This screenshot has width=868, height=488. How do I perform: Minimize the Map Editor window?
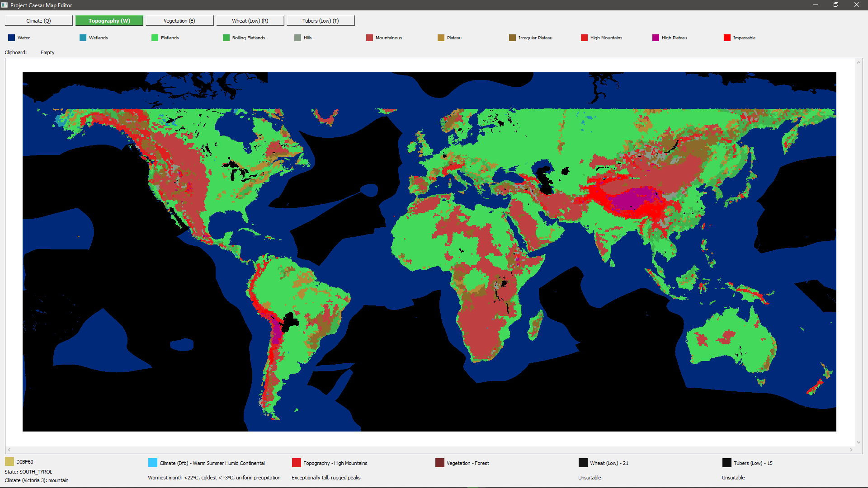pyautogui.click(x=816, y=5)
